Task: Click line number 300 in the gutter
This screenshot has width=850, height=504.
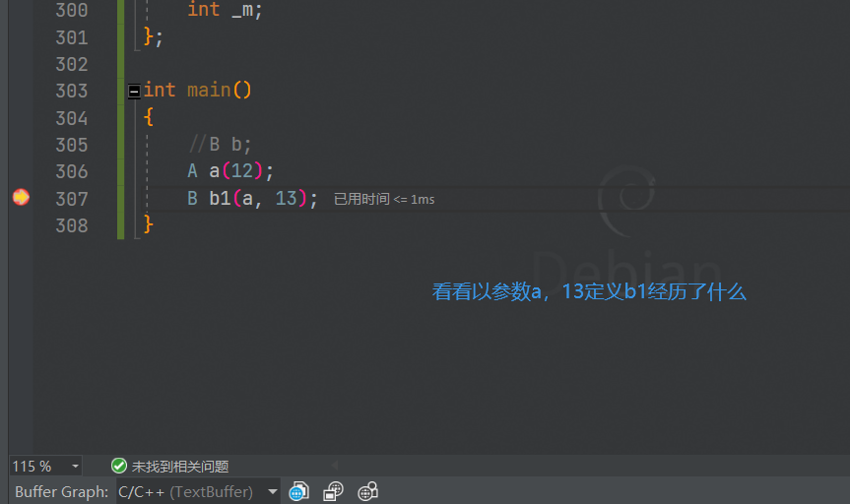Action: click(71, 10)
